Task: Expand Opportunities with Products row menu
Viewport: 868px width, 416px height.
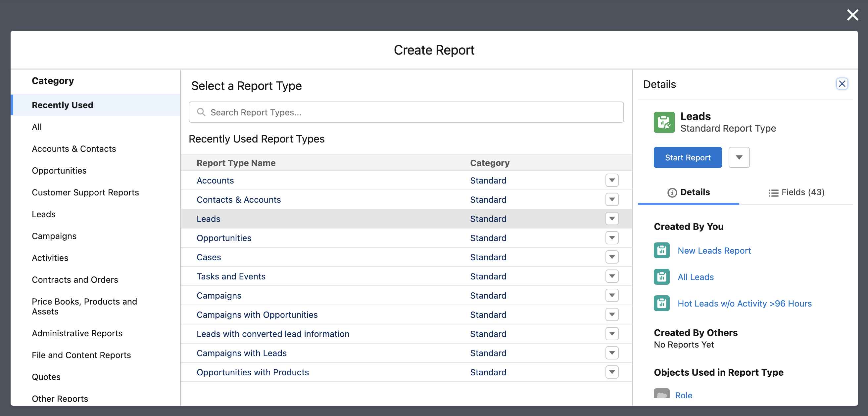Action: [x=611, y=372]
